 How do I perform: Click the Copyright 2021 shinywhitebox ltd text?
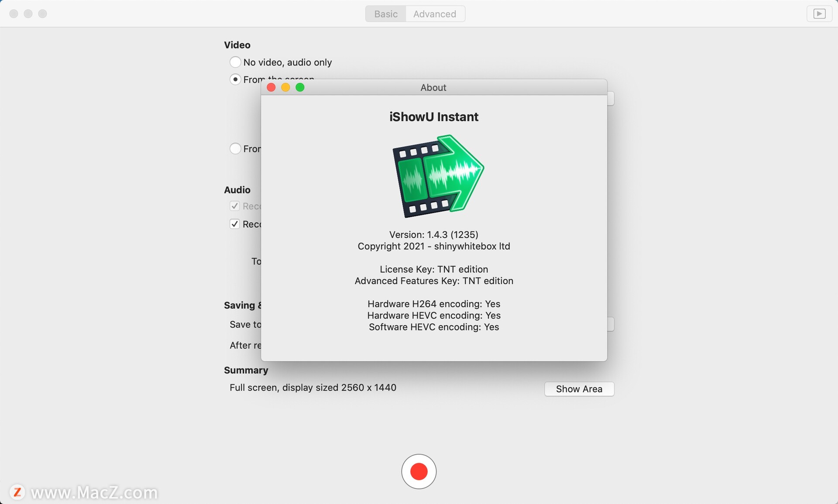pos(434,246)
